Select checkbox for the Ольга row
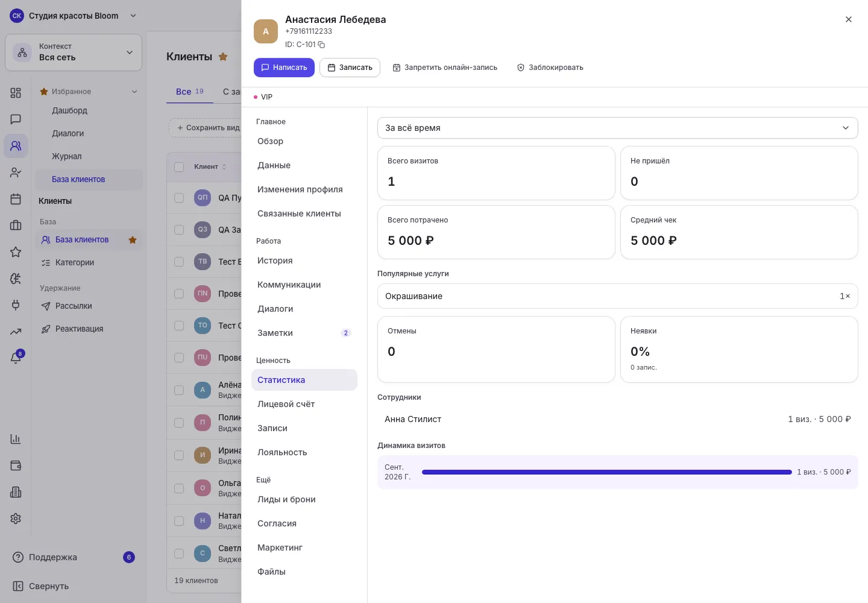The width and height of the screenshot is (868, 603). tap(179, 488)
